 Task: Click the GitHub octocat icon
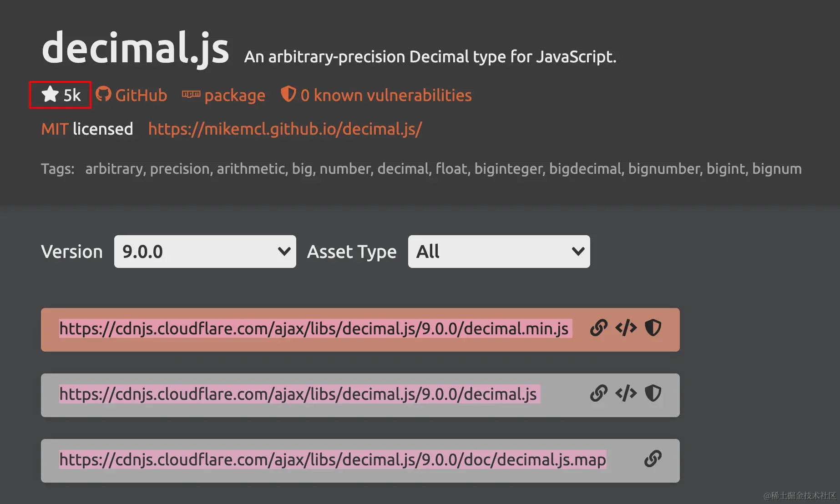click(x=104, y=95)
